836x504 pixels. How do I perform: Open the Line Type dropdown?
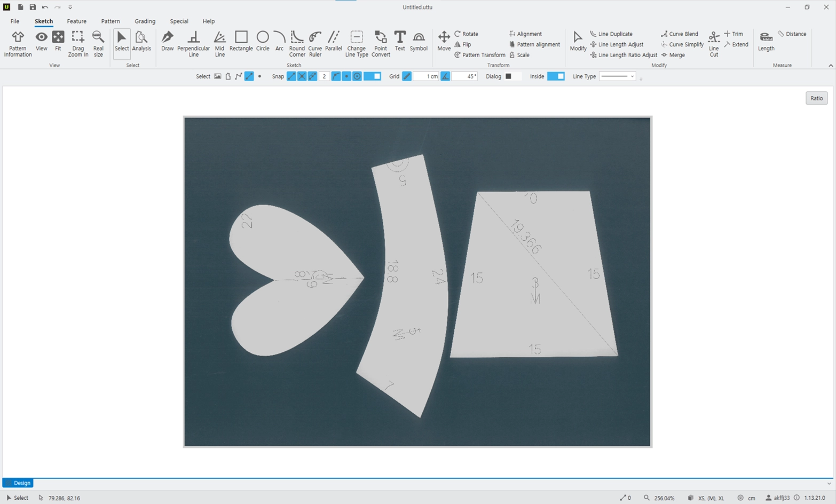coord(618,76)
